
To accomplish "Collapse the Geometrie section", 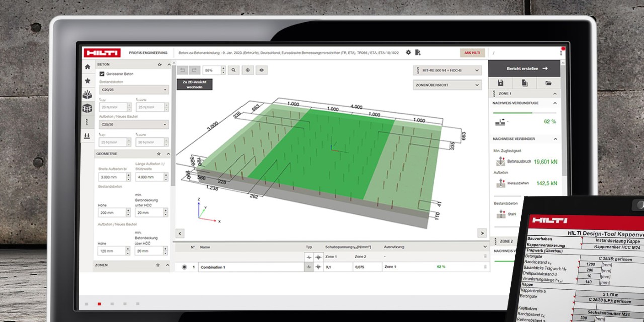I will coord(168,154).
